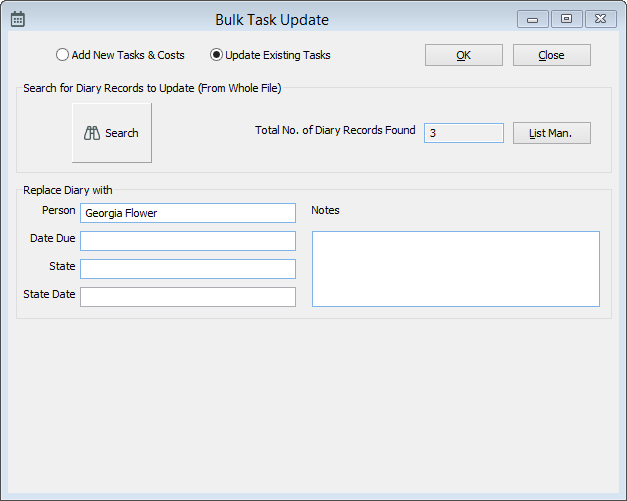
Task: Focus the State Date input field
Action: 188,297
